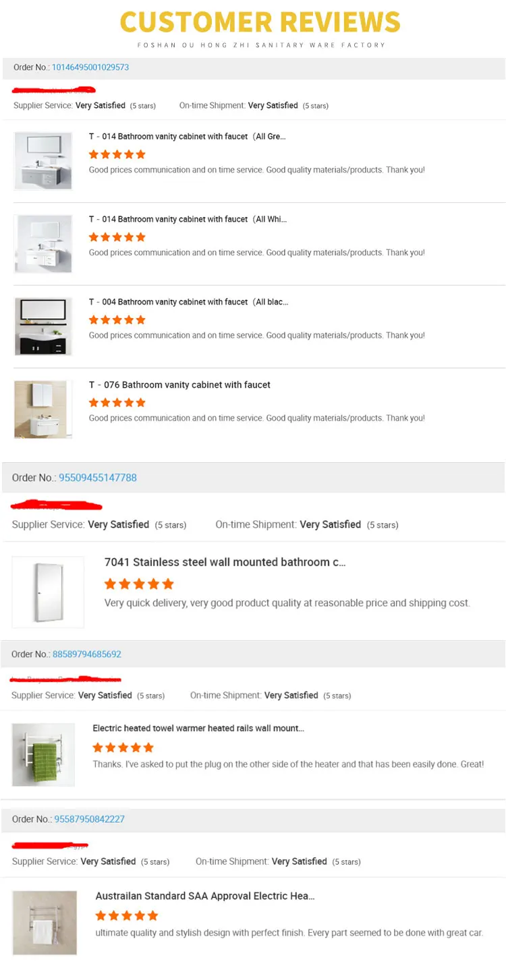Open 7041 Stainless steel wall mounted title

(x=225, y=562)
